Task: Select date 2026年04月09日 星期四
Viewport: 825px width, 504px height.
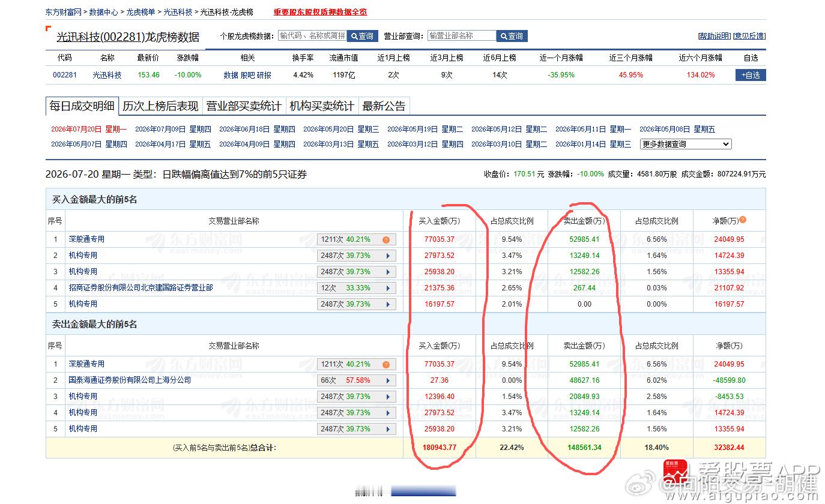Action: point(257,144)
